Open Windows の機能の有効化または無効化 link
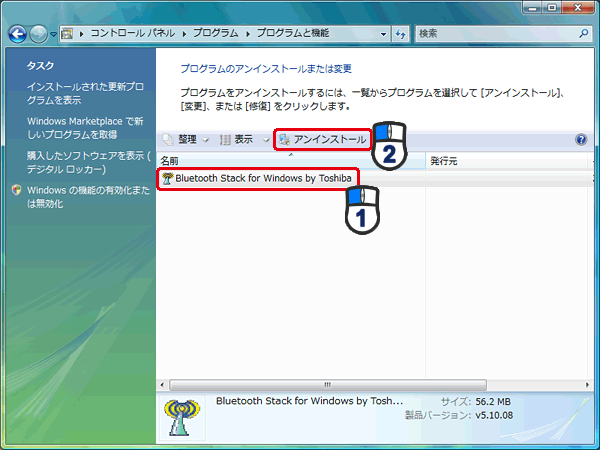 (88, 197)
